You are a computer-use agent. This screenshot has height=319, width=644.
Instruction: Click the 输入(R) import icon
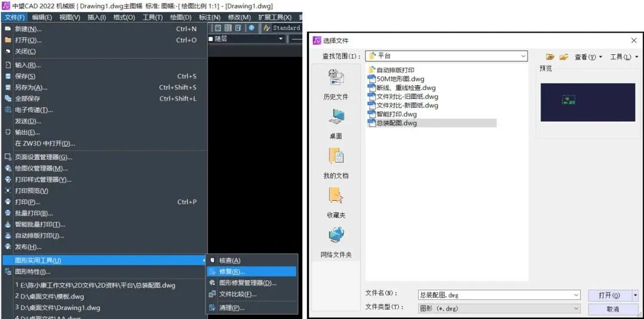coord(8,65)
